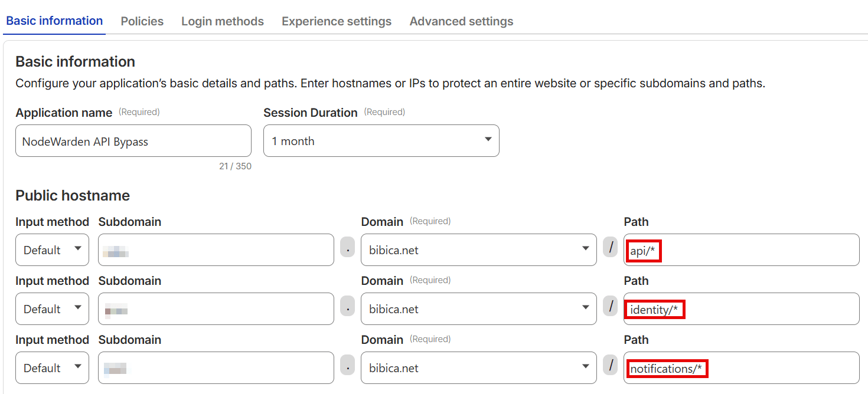Click Subdomain field in the identity/* row

pyautogui.click(x=216, y=309)
